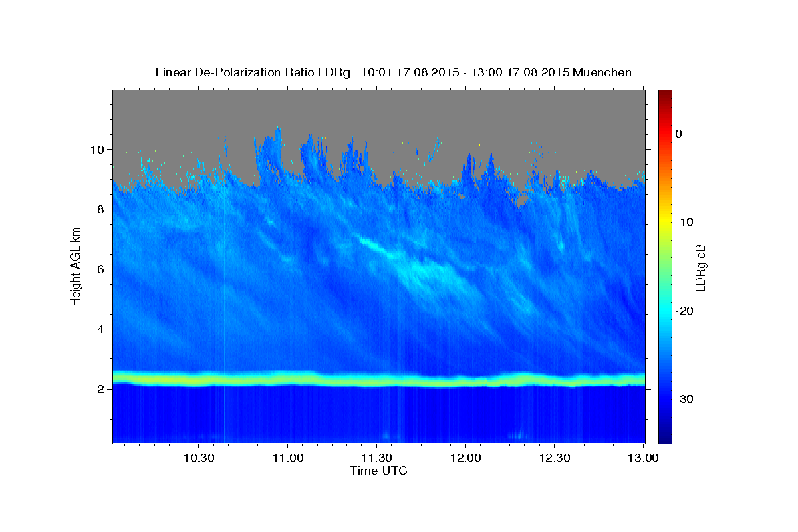Click the plot title 'Linear De-Polarization Ratio LDRg'

click(252, 72)
